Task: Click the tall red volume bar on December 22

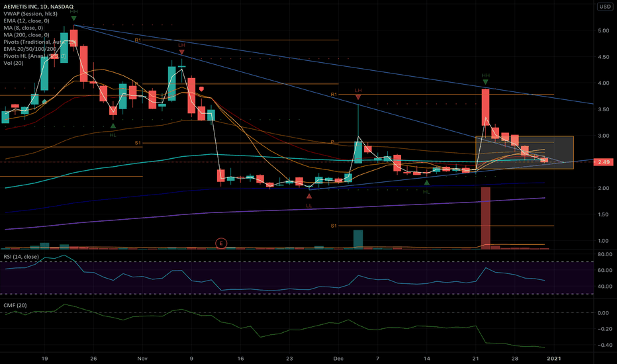Action: point(485,218)
